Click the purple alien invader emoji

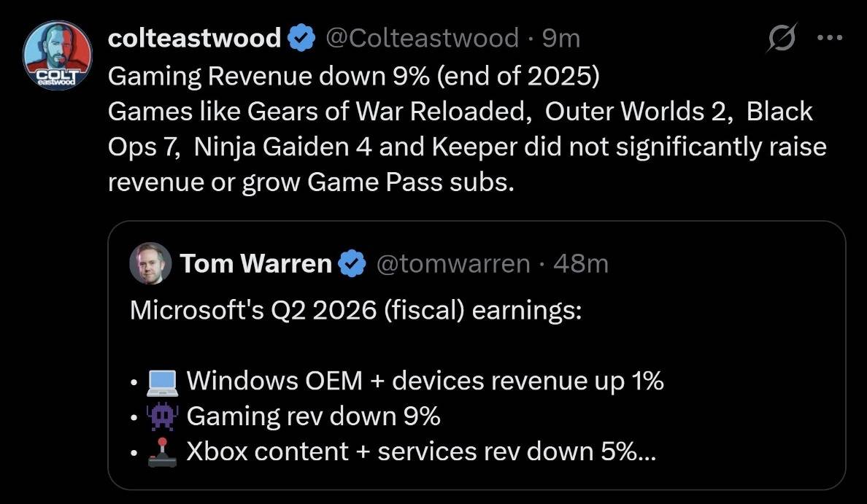pyautogui.click(x=163, y=416)
